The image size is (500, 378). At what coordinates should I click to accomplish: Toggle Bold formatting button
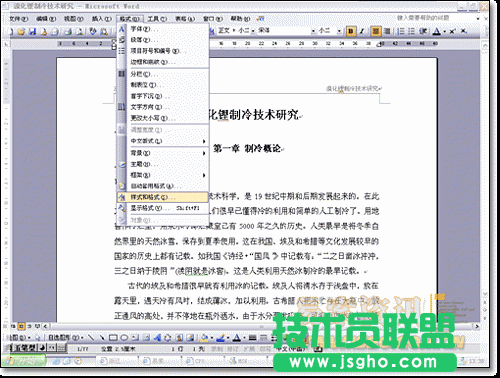[350, 31]
